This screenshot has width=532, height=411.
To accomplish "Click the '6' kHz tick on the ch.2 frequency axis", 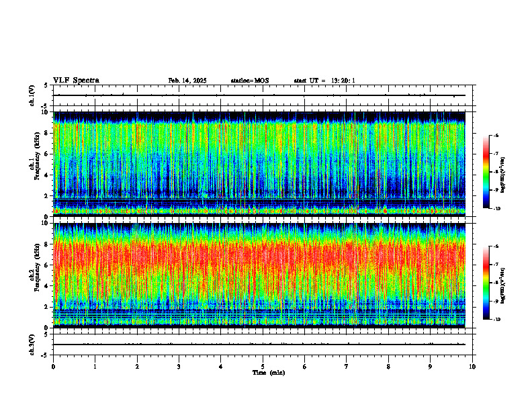I will tap(46, 265).
